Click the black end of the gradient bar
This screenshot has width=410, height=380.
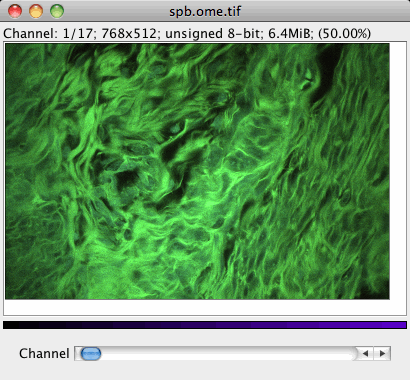click(x=10, y=325)
